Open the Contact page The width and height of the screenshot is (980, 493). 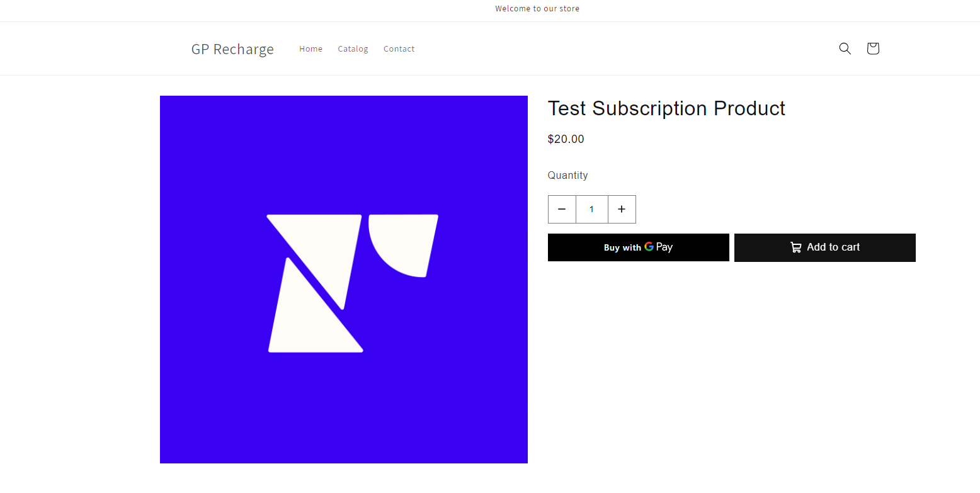click(x=399, y=48)
